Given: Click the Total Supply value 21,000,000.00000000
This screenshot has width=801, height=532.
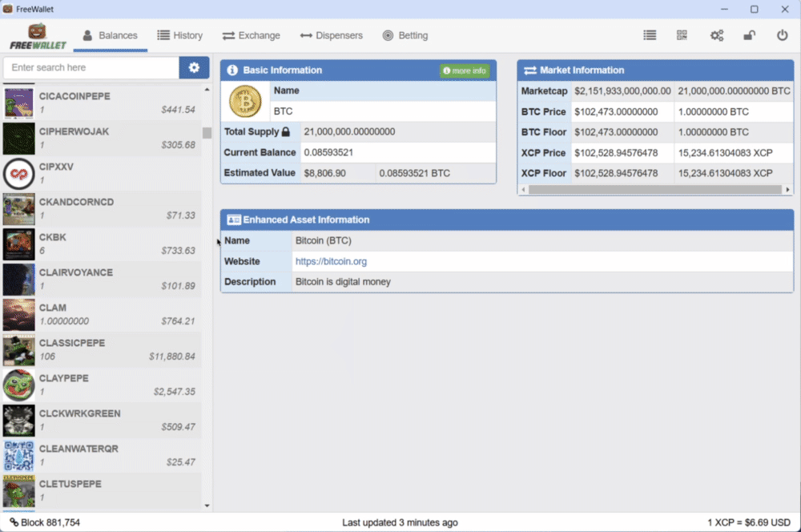Looking at the screenshot, I should (x=349, y=132).
